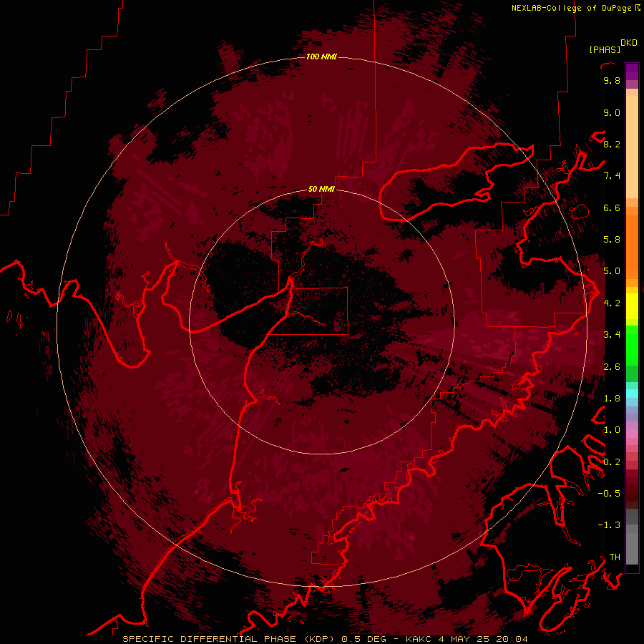Screen dimensions: 644x644
Task: Click the KAKC radar station identifier
Action: click(419, 639)
